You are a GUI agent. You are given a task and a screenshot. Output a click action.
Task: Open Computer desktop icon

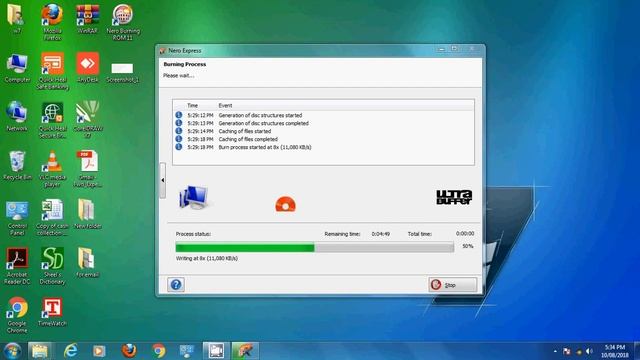click(17, 69)
